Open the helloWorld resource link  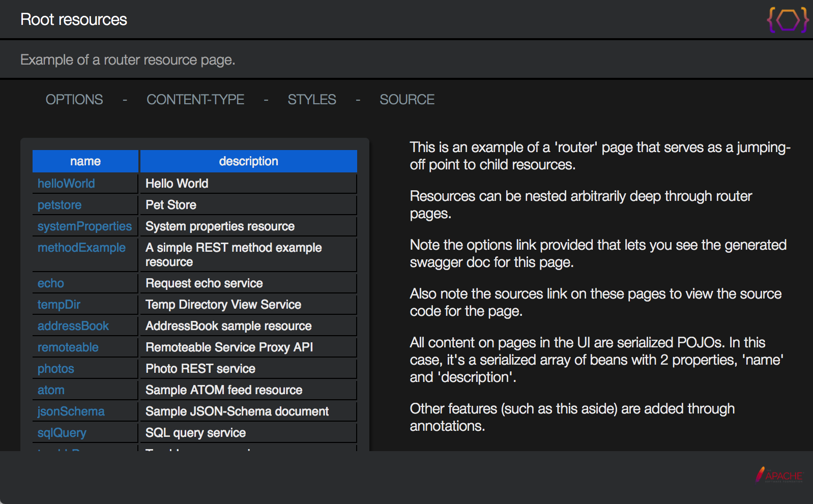pyautogui.click(x=66, y=184)
